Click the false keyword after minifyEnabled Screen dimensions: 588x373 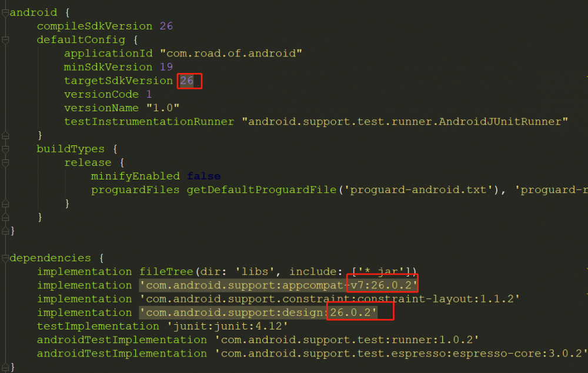coord(203,175)
